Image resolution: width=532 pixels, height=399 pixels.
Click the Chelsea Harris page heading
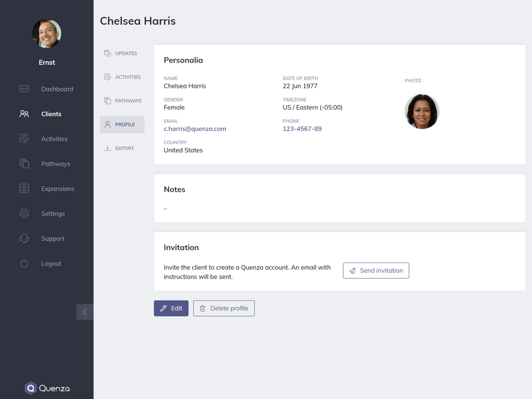[x=138, y=21]
